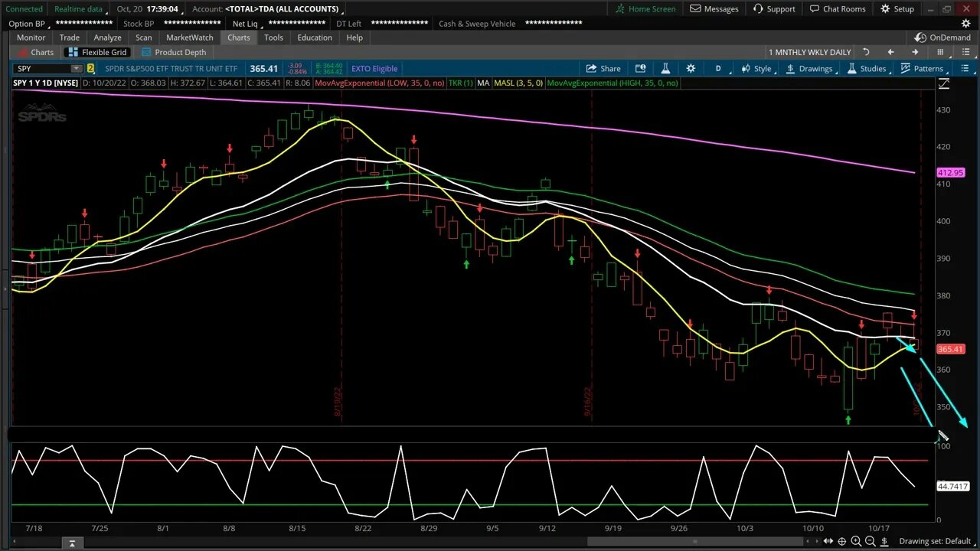Screen dimensions: 980x551
Task: Open the Studies dropdown
Action: tap(866, 68)
